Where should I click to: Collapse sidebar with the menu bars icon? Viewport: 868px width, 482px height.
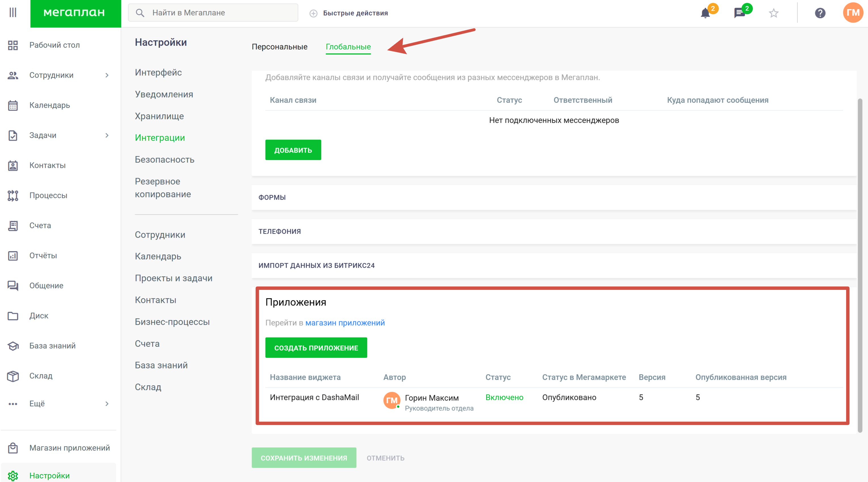[13, 12]
